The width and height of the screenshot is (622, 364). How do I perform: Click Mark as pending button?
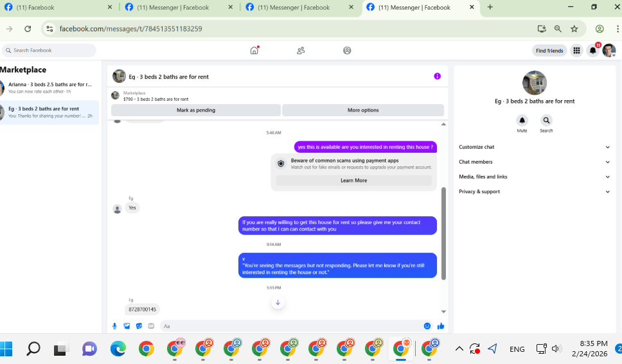[196, 110]
